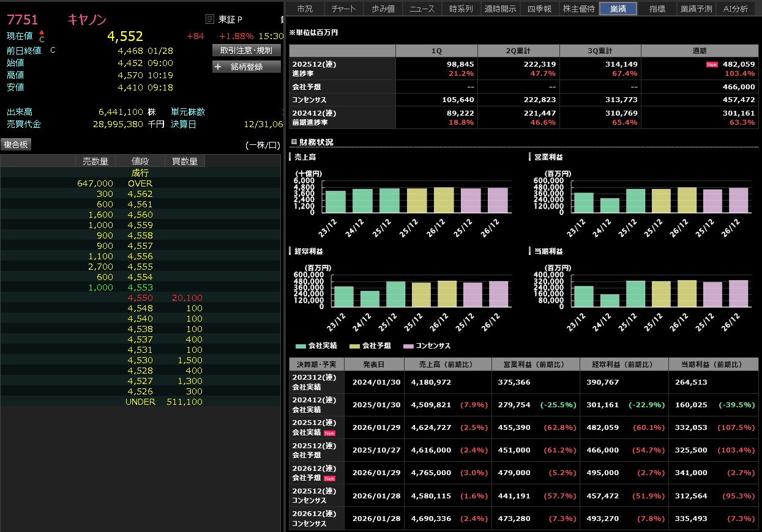Viewport: 762px width, 532px height.
Task: Select the 業績予測 tab
Action: tap(696, 9)
